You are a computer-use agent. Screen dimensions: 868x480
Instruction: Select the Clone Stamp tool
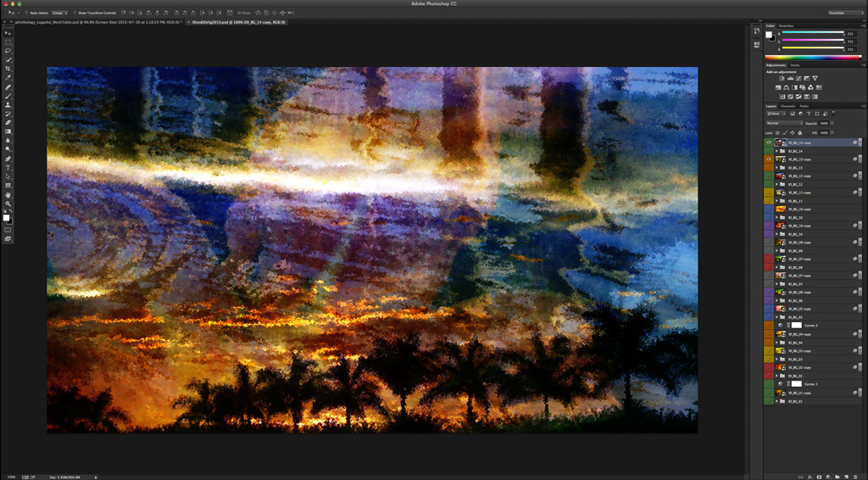click(x=8, y=104)
